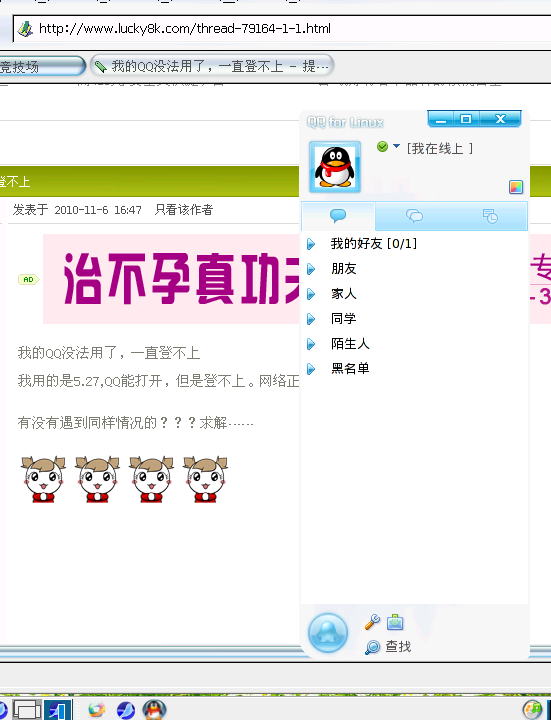Click the site favicon in address bar

click(x=25, y=29)
